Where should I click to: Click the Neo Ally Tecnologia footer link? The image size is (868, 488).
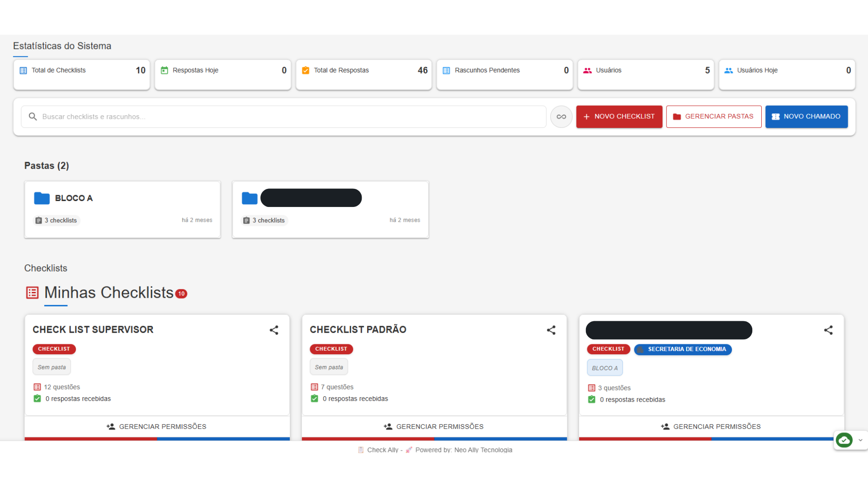pyautogui.click(x=483, y=450)
